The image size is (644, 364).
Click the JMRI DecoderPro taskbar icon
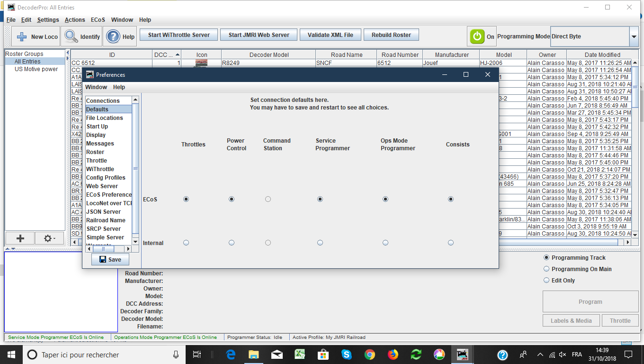462,354
